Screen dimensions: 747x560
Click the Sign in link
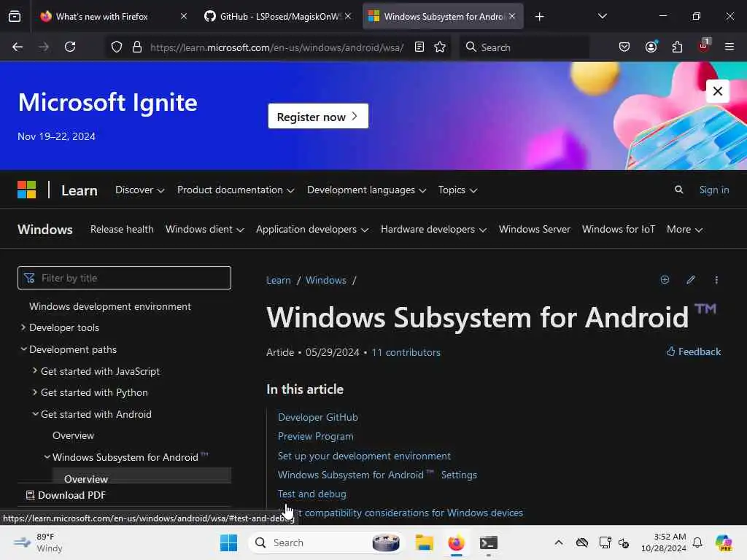(x=713, y=190)
